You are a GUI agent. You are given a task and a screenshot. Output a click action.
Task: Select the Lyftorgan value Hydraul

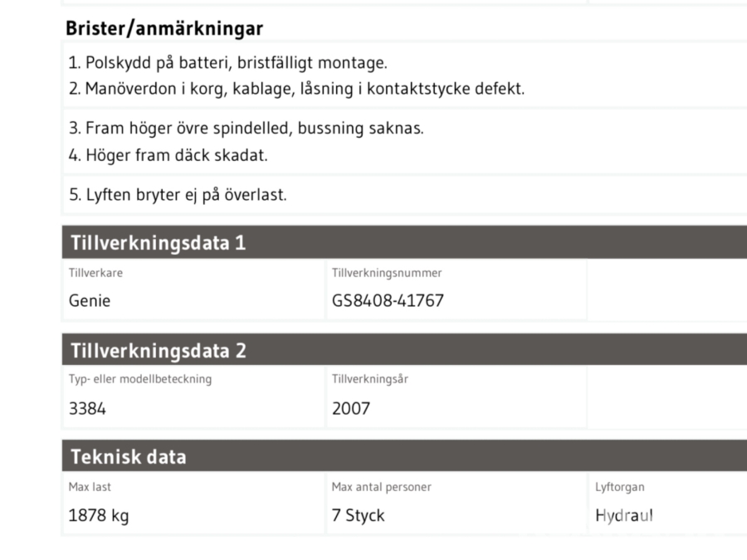(x=624, y=516)
